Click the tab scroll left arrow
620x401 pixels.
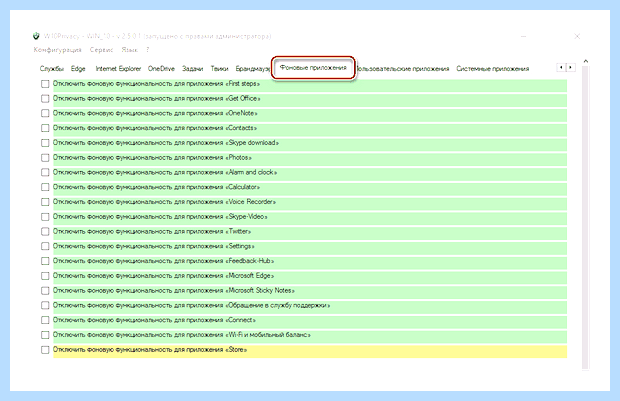(x=561, y=67)
